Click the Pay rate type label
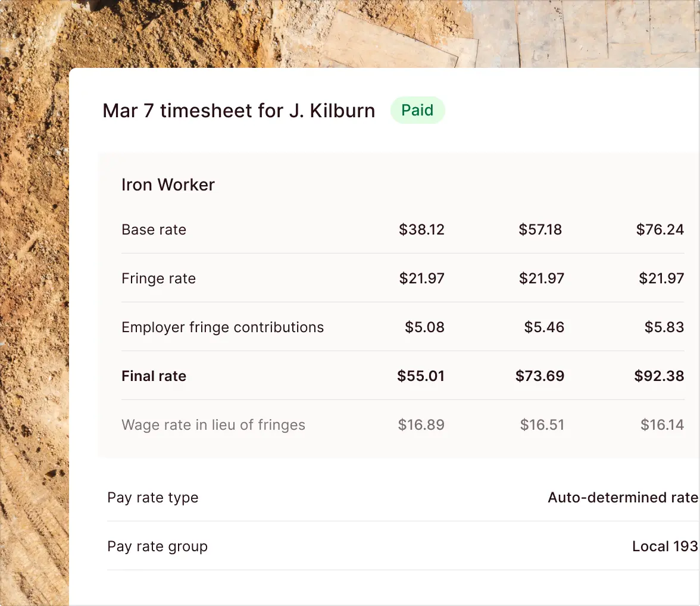Screen dimensions: 700x606 tap(152, 498)
